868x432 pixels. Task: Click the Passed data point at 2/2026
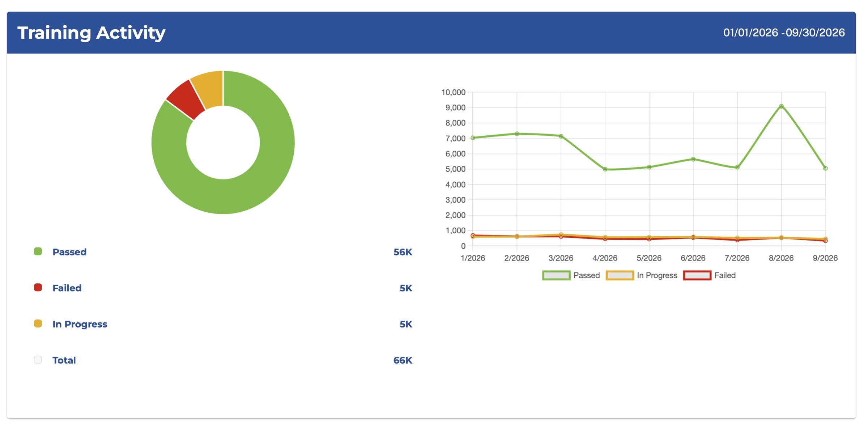(517, 134)
